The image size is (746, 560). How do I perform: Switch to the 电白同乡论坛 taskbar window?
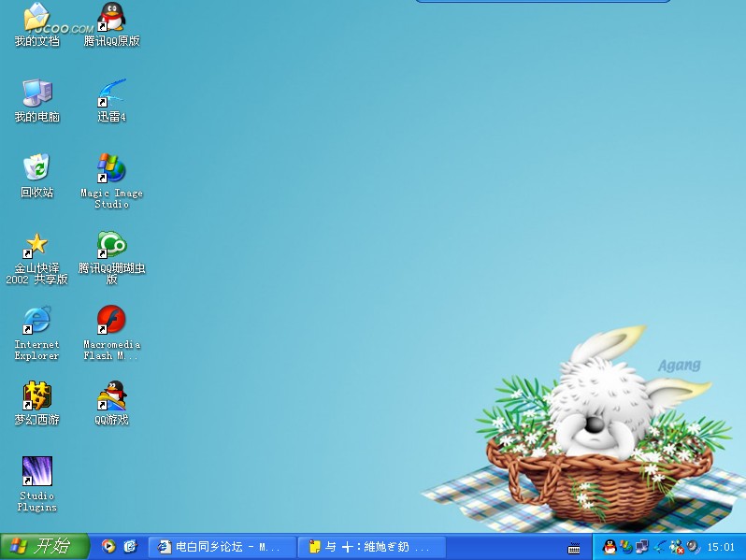click(221, 547)
